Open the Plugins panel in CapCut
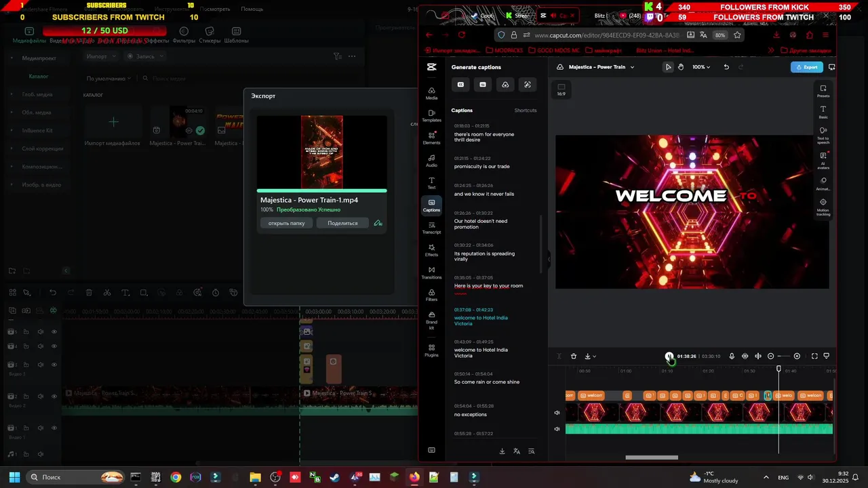 [431, 350]
